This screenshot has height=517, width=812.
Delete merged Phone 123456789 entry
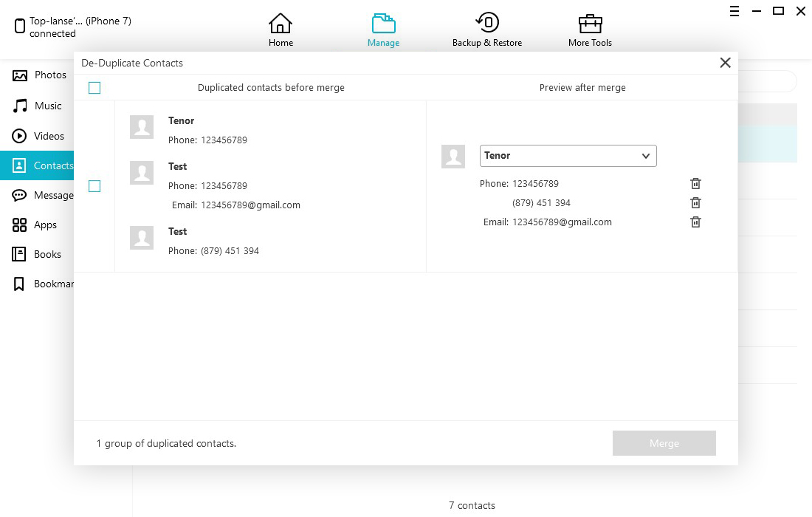pyautogui.click(x=695, y=183)
